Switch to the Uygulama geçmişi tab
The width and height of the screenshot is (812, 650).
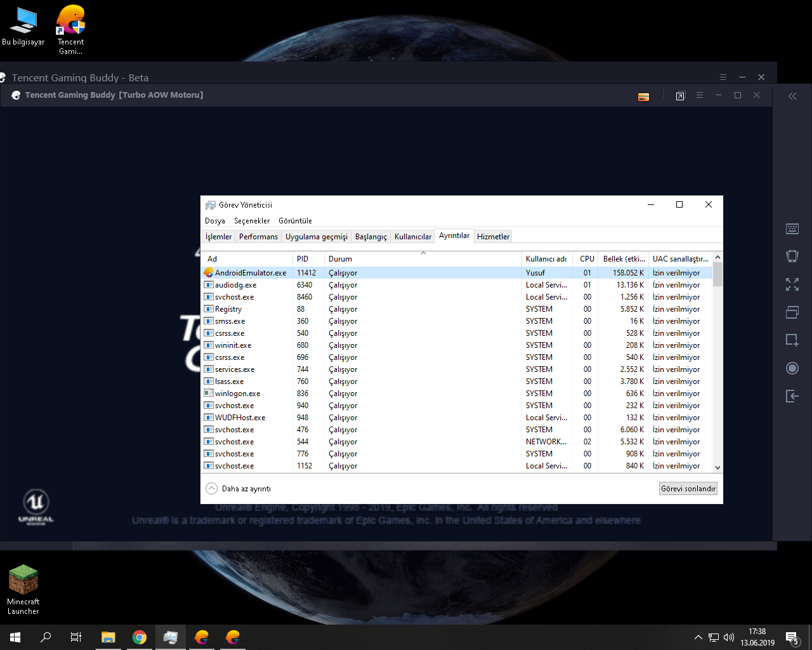point(317,237)
